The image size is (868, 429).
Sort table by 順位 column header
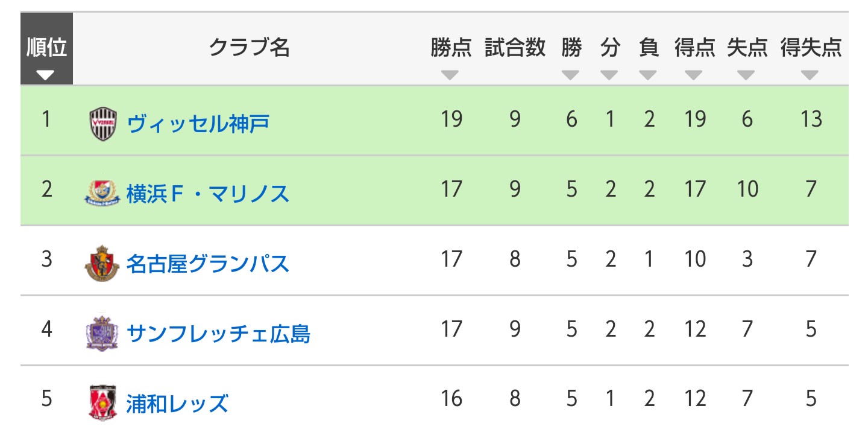tap(46, 56)
